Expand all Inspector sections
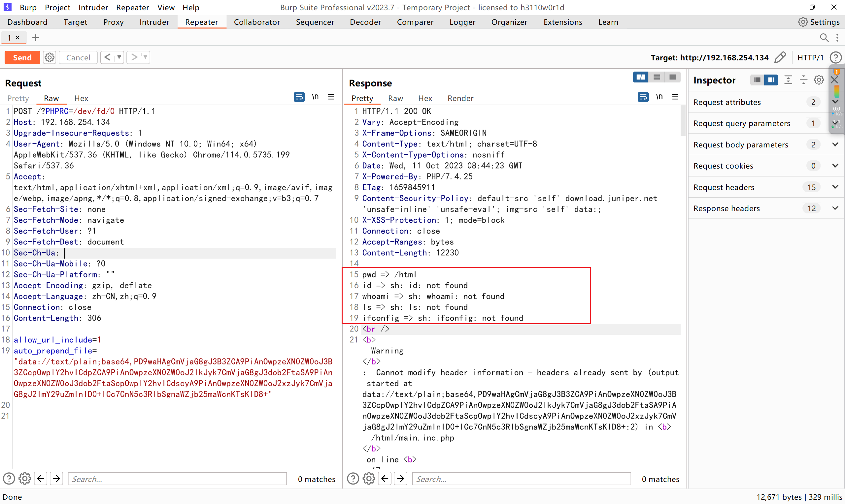The width and height of the screenshot is (845, 504). [788, 80]
